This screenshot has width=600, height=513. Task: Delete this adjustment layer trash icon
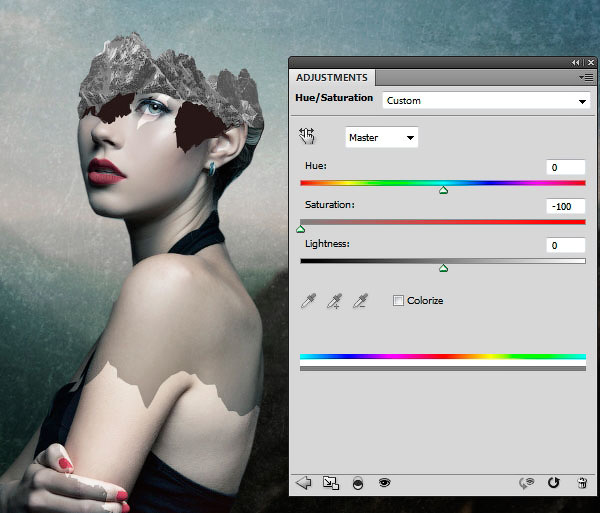[582, 483]
